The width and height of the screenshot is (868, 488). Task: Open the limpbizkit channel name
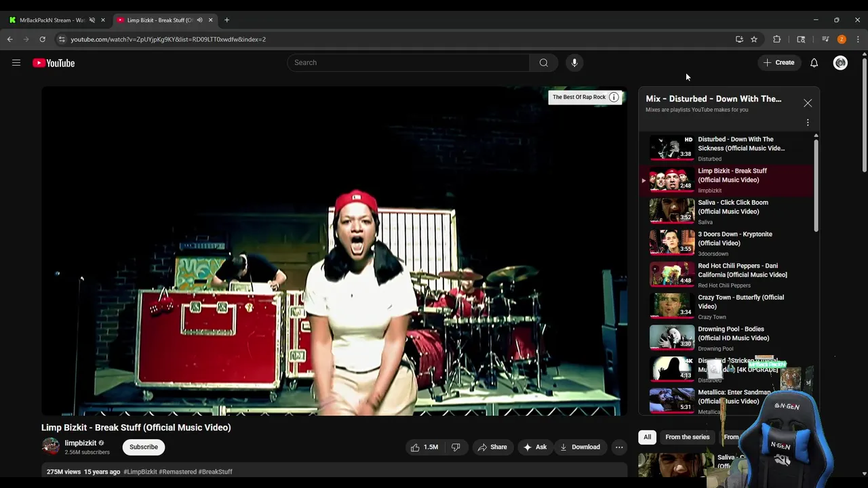pos(81,443)
